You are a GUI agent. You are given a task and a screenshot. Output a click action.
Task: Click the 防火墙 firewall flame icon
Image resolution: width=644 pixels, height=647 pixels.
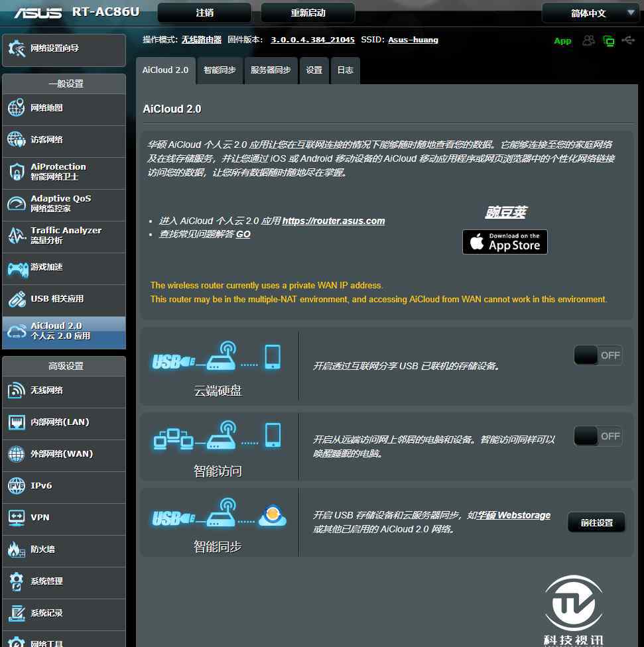(17, 549)
